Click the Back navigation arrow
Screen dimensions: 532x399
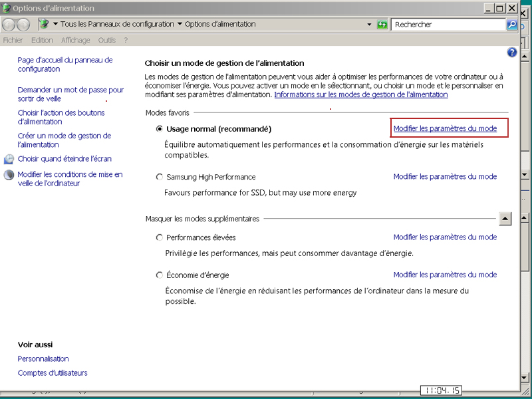coord(9,25)
